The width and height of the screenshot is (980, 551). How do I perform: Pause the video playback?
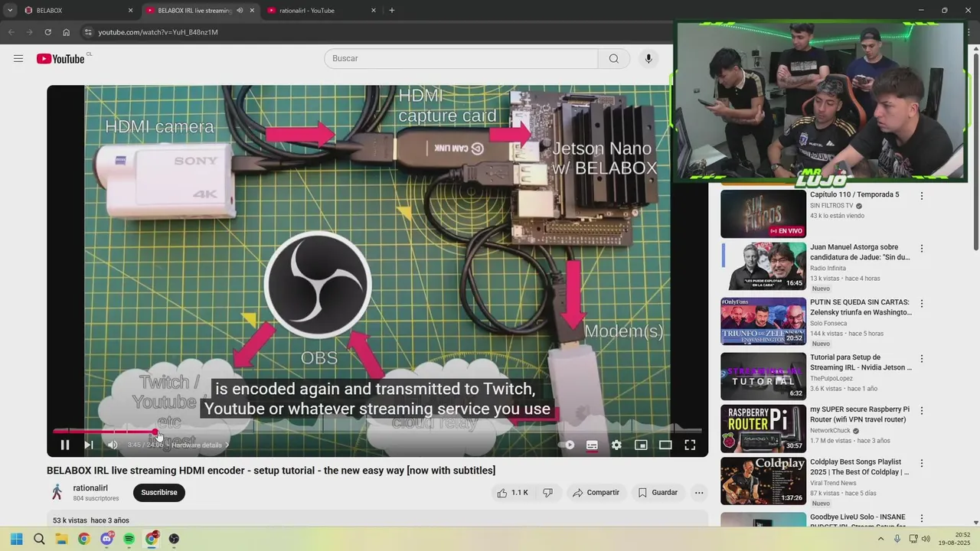65,445
